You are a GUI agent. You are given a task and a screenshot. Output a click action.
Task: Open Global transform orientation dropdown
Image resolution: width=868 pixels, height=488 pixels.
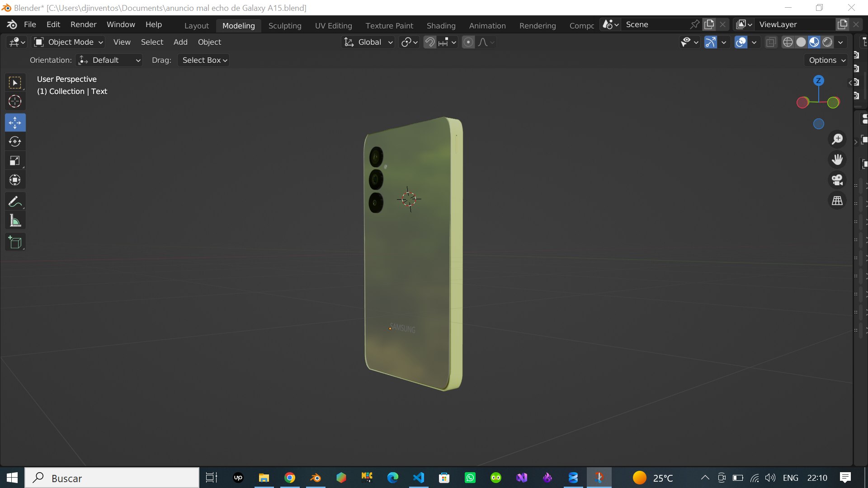[368, 42]
